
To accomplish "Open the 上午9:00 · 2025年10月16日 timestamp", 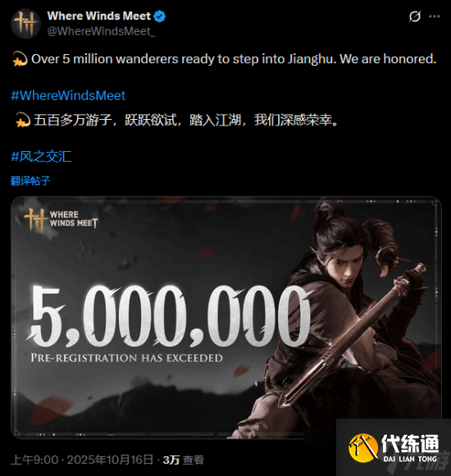I will click(82, 460).
